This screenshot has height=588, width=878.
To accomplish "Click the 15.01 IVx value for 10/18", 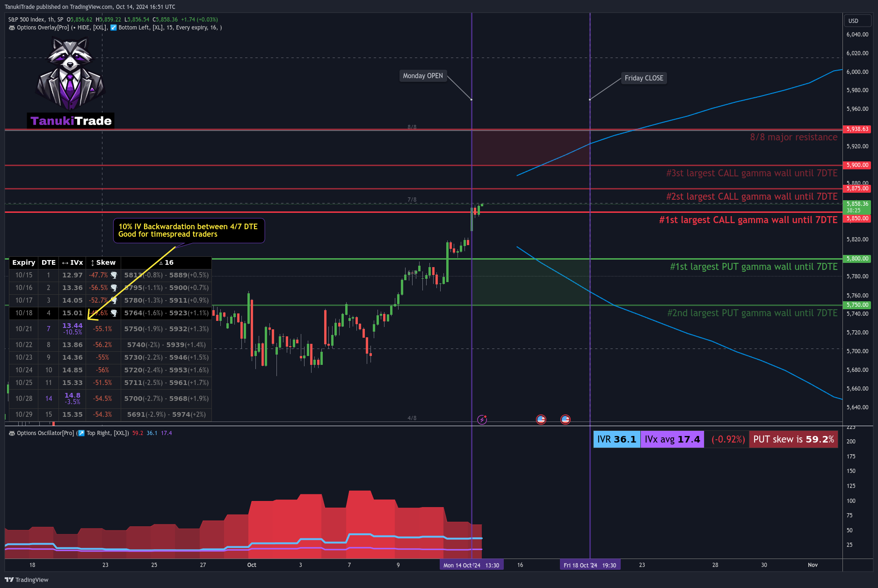I will [x=73, y=313].
